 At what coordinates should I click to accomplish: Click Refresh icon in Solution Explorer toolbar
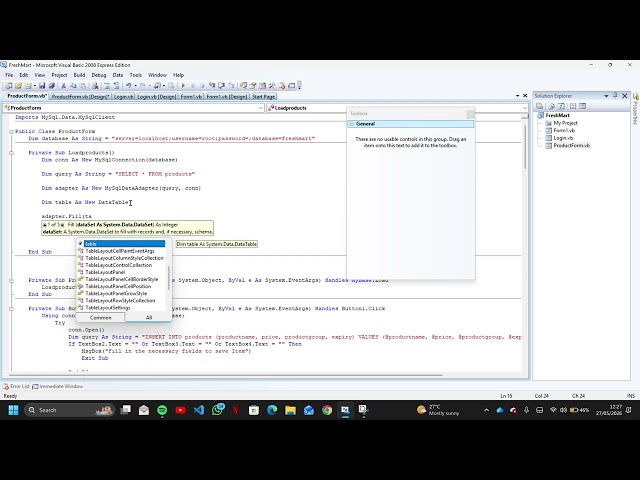(561, 106)
